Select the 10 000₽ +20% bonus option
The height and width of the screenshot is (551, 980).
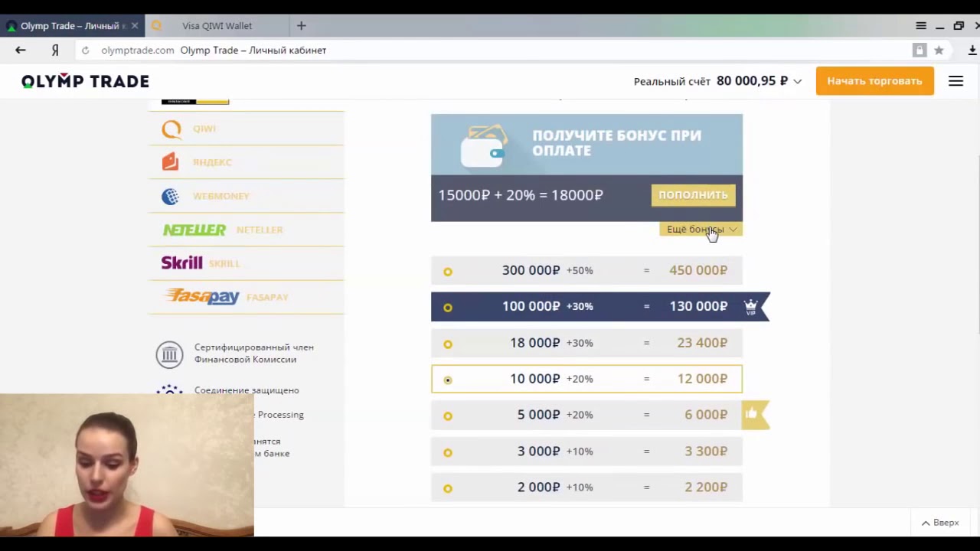586,379
